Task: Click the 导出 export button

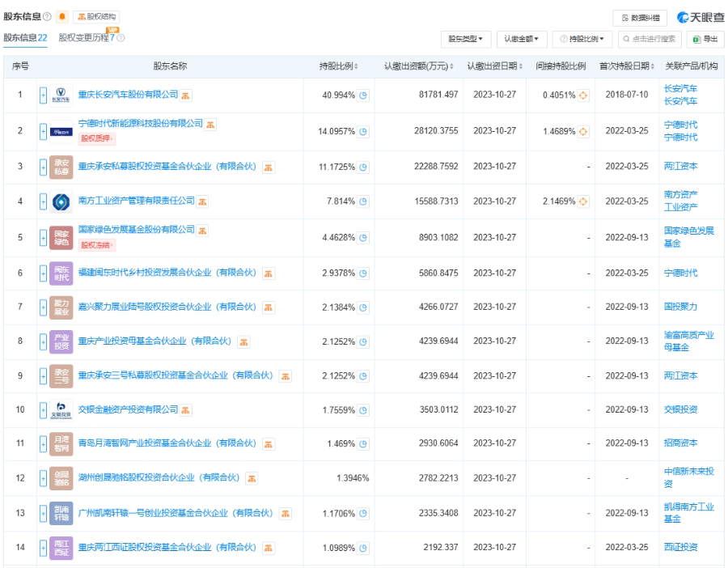Action: (705, 39)
